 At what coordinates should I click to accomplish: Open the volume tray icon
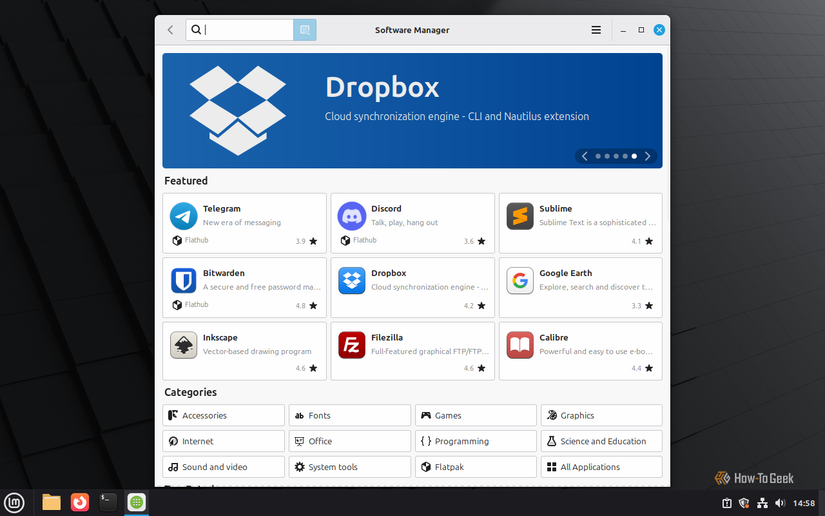(780, 503)
